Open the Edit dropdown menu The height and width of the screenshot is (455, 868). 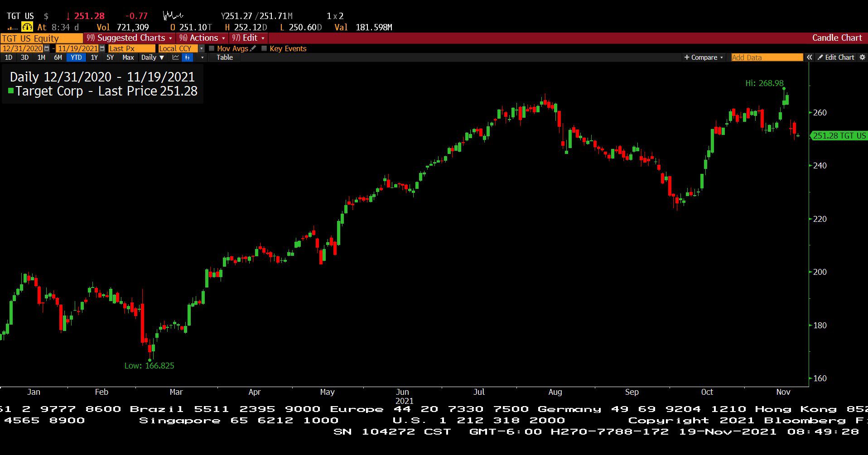[248, 38]
